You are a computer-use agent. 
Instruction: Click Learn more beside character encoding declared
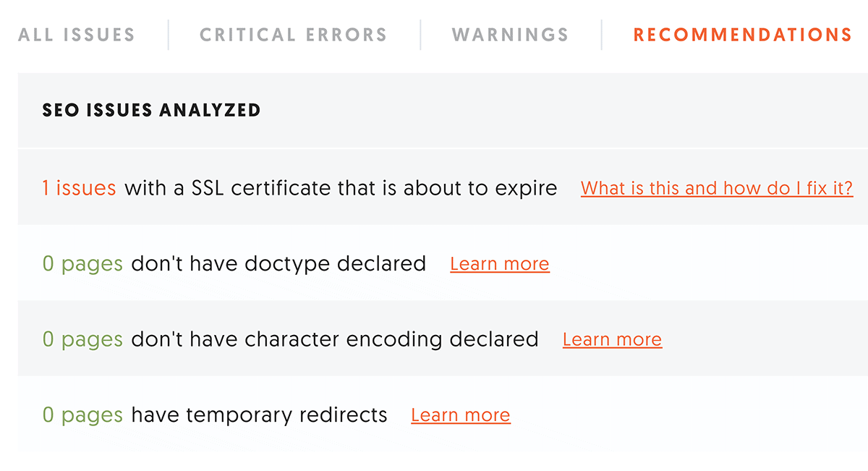click(x=613, y=339)
